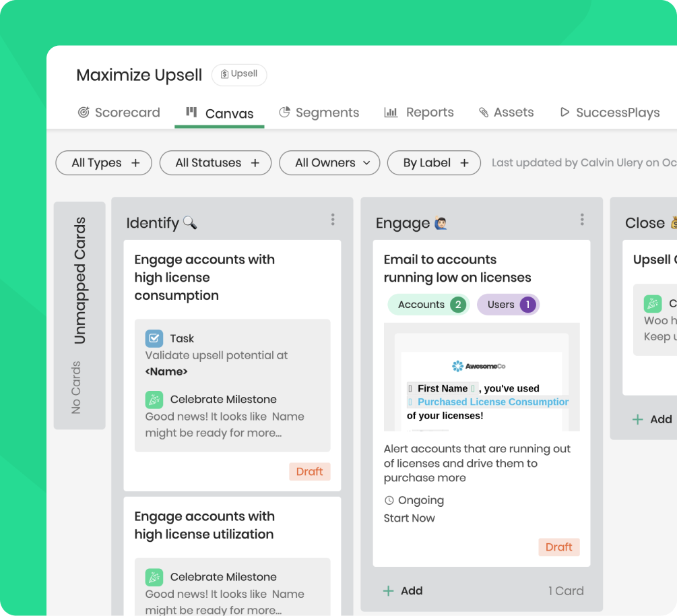Click the Validate upsell potential text
Viewport: 677px width, 616px height.
(x=216, y=356)
